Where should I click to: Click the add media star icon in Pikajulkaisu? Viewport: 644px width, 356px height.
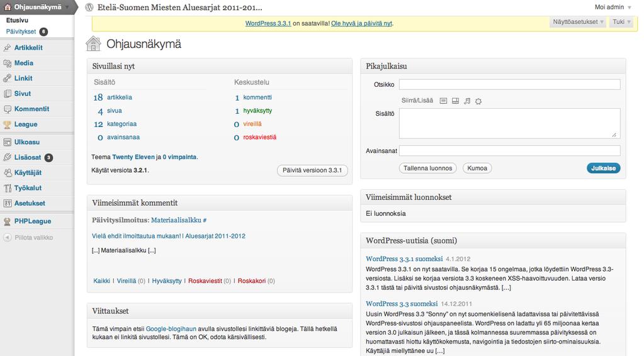click(x=478, y=101)
